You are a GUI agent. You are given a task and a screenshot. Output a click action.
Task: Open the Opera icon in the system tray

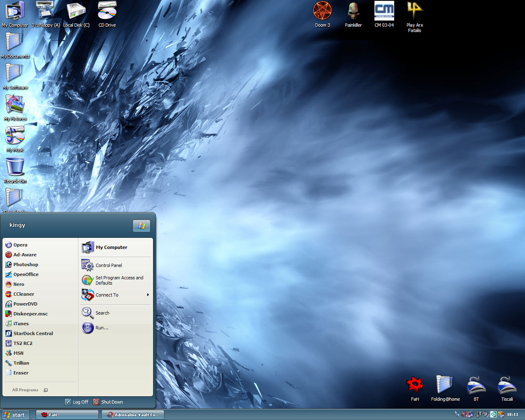tap(464, 415)
